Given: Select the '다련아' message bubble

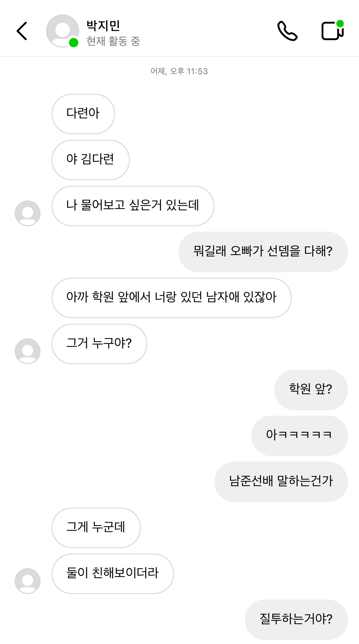Looking at the screenshot, I should [x=83, y=114].
